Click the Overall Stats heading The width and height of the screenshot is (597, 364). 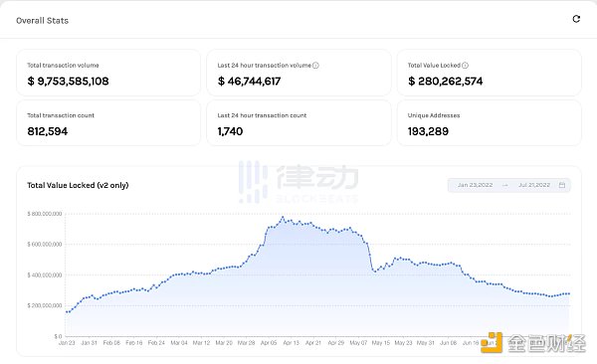click(x=42, y=21)
